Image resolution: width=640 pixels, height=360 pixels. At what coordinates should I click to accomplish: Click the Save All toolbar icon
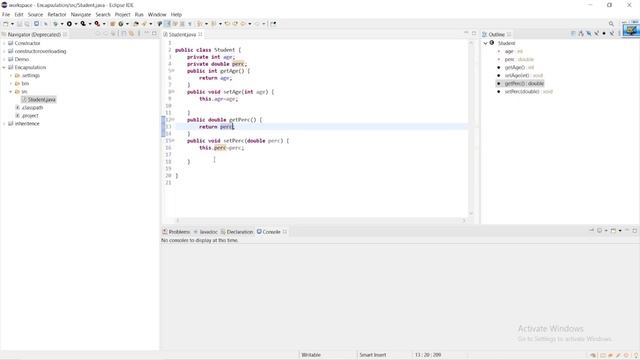[27, 24]
